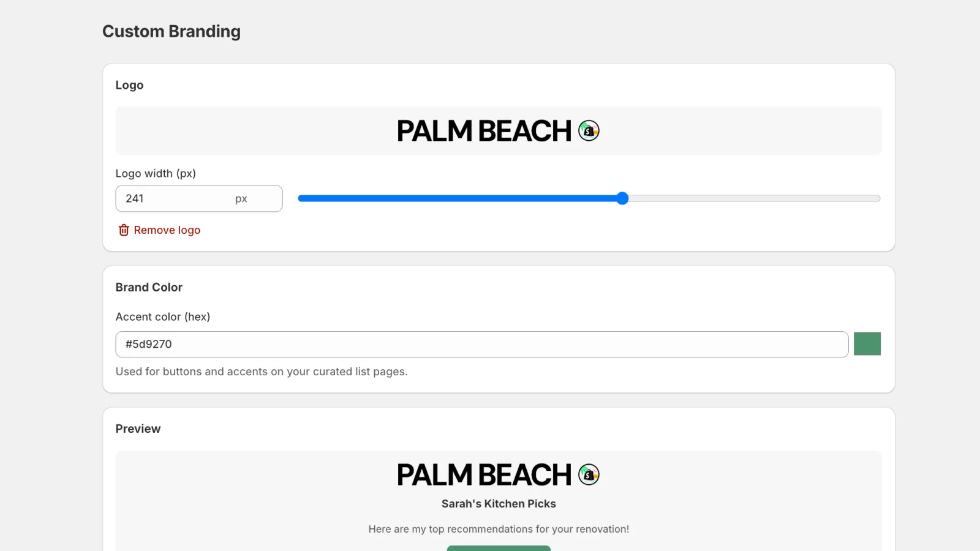
Task: Click the Sarah's Kitchen Picks title
Action: point(499,504)
